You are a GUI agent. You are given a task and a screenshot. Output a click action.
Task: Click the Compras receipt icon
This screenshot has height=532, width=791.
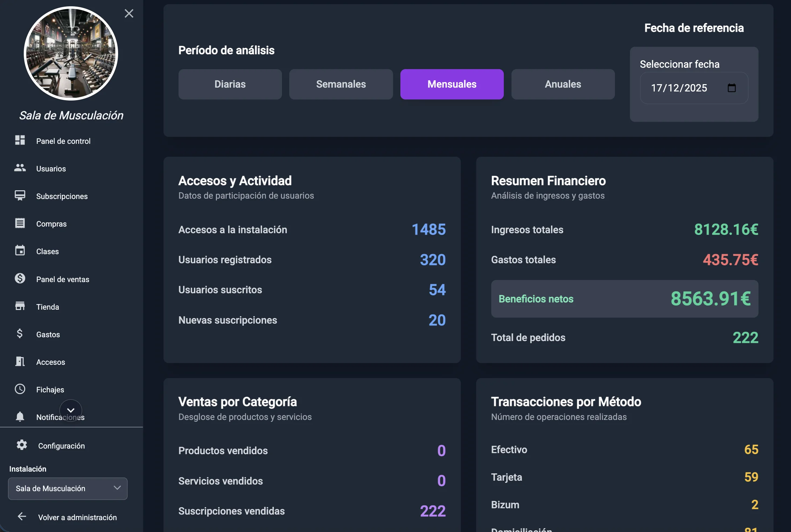(x=20, y=223)
